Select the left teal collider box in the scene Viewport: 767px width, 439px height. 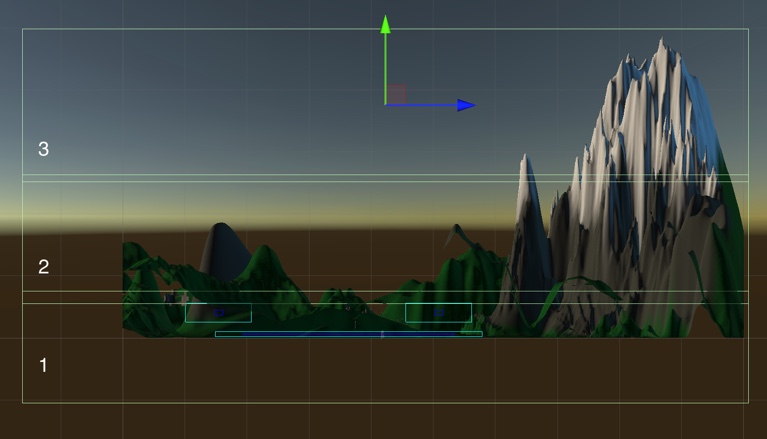tap(219, 312)
